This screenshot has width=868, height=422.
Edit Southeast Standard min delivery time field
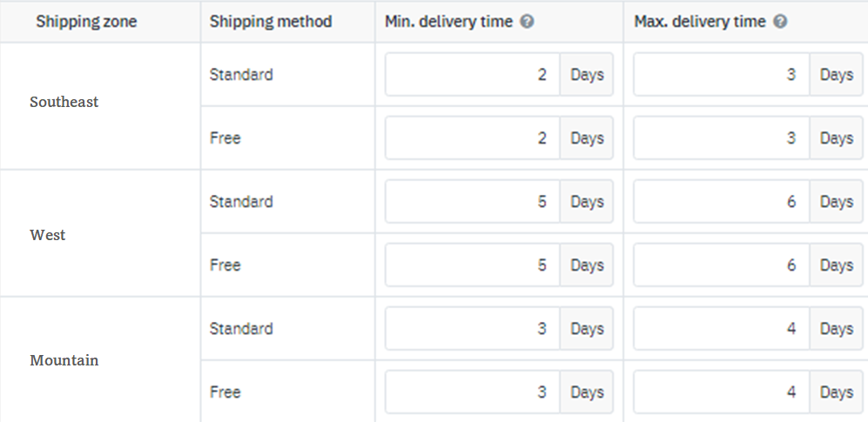click(x=473, y=75)
